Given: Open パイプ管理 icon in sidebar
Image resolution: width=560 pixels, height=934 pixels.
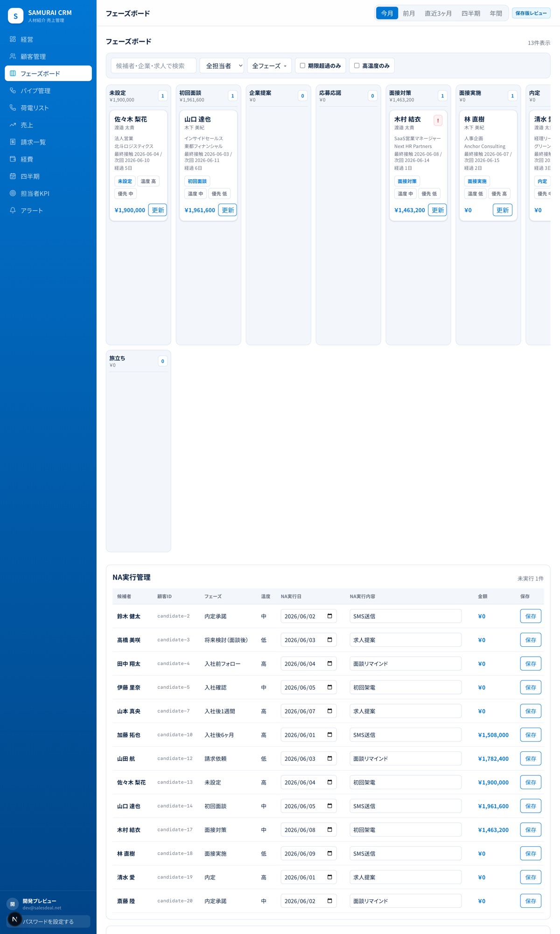Looking at the screenshot, I should tap(13, 91).
